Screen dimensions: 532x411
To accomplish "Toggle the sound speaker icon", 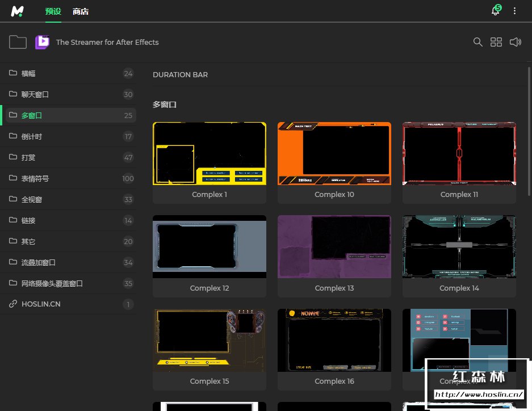I will coord(515,42).
